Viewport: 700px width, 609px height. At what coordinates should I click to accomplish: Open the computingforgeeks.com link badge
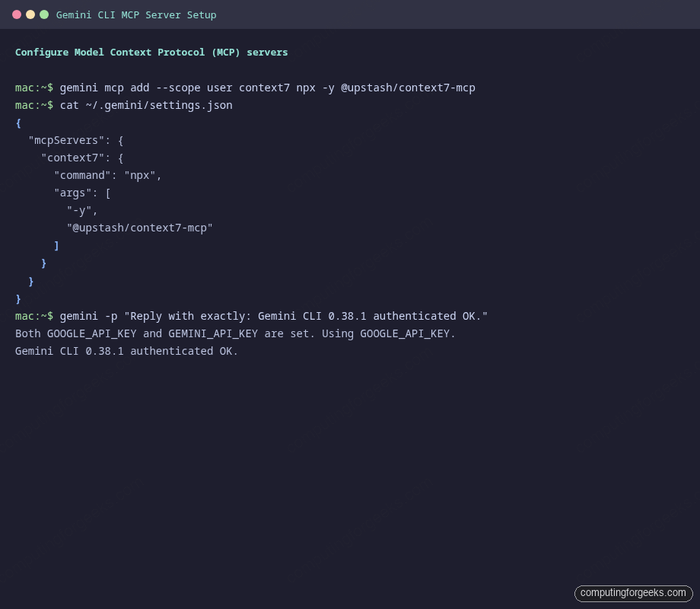click(633, 593)
